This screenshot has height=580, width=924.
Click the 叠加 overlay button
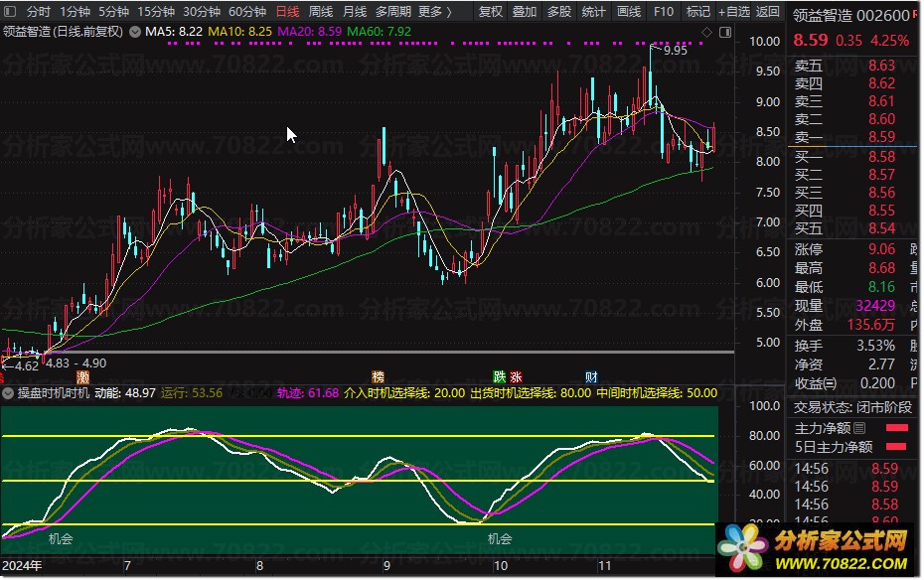pos(524,11)
